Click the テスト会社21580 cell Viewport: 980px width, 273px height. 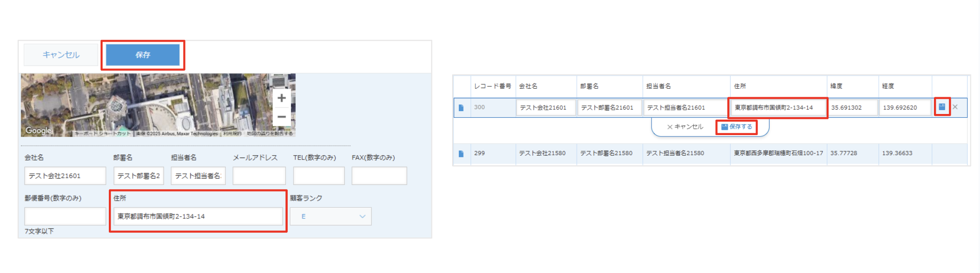point(542,153)
